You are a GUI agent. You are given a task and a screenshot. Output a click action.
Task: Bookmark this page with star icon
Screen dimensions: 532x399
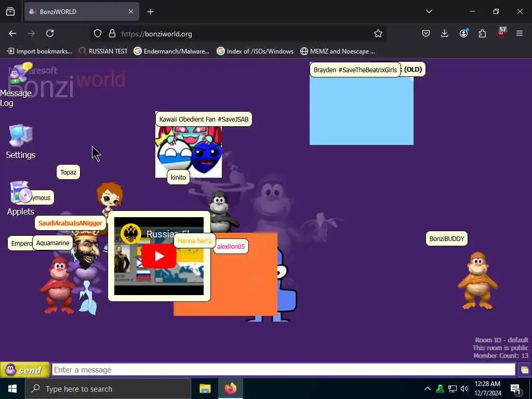pos(378,34)
